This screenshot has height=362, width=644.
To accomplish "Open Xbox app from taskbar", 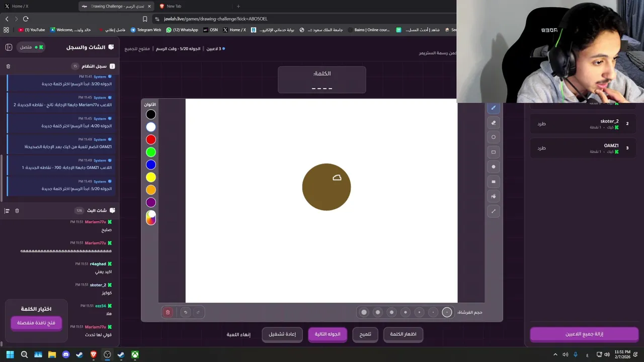I will point(135,354).
